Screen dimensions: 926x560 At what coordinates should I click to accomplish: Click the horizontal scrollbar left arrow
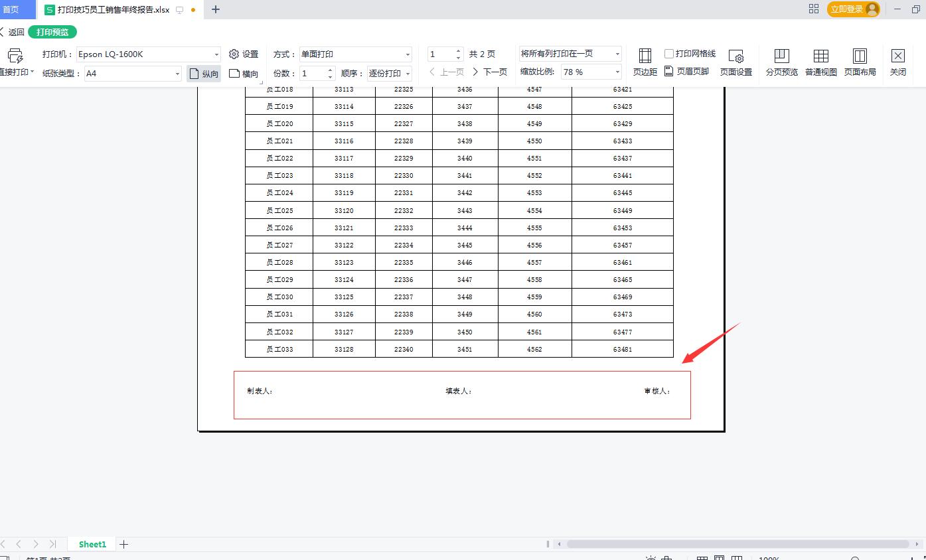[x=560, y=544]
